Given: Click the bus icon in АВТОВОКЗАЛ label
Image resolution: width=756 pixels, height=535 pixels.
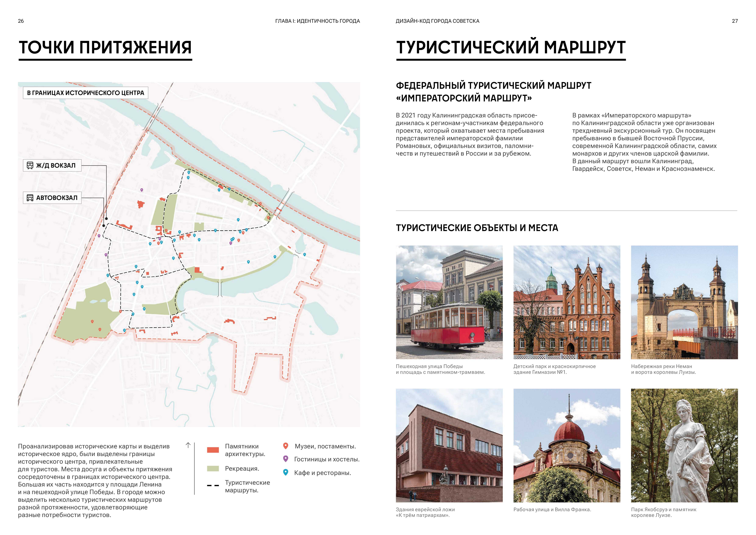Looking at the screenshot, I should [30, 198].
